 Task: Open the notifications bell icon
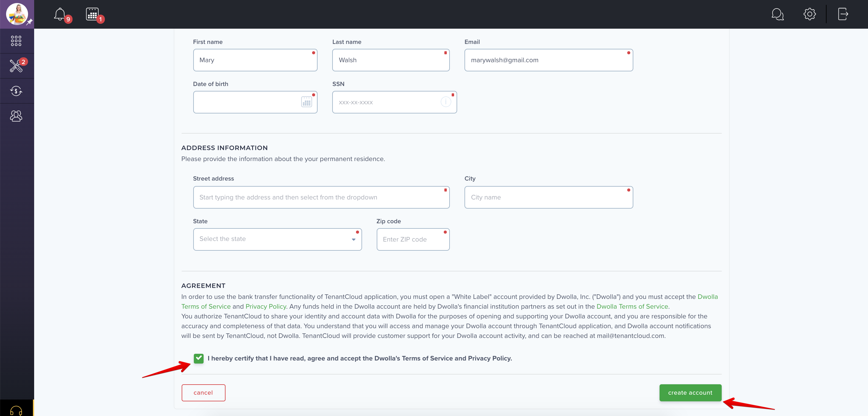point(60,14)
